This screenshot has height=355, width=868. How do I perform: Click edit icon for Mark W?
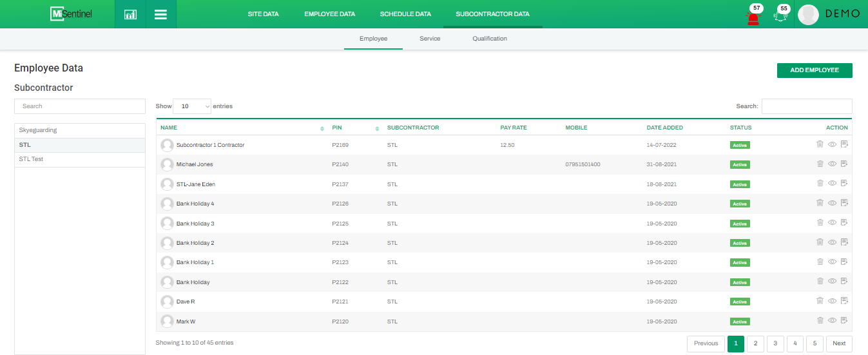(844, 320)
